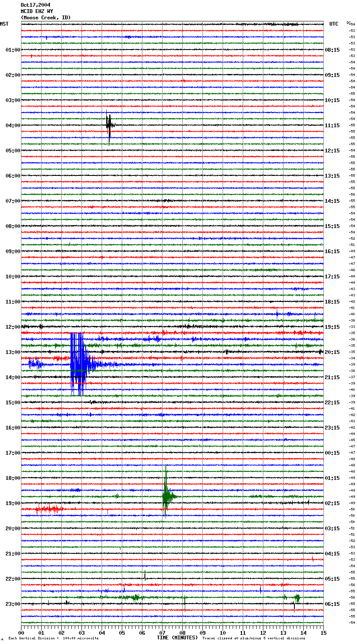
Task: Click the 21:00 MST time label
Action: 13,554
